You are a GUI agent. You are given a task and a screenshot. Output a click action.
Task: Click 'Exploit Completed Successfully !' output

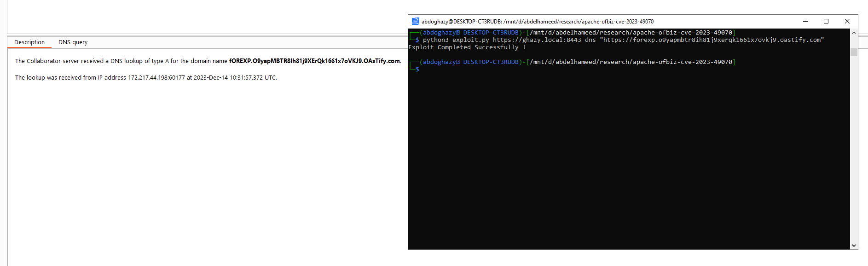[x=467, y=47]
